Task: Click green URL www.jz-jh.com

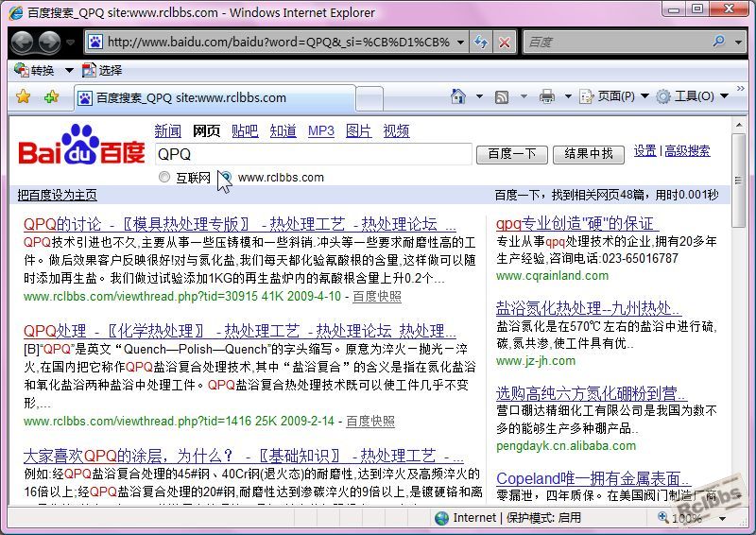Action: pyautogui.click(x=536, y=361)
